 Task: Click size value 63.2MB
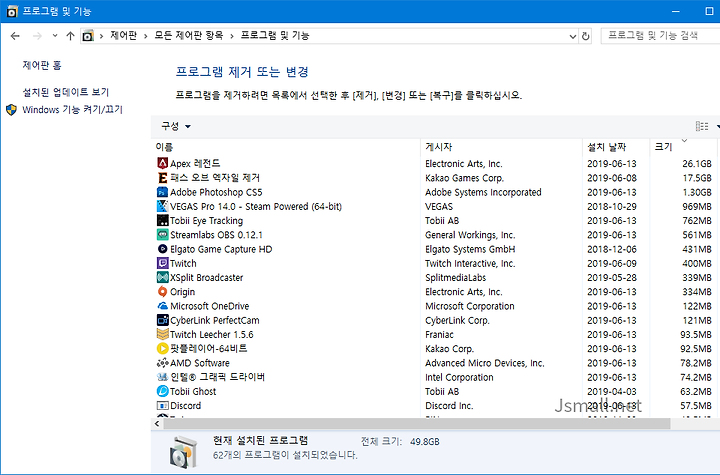pyautogui.click(x=696, y=391)
